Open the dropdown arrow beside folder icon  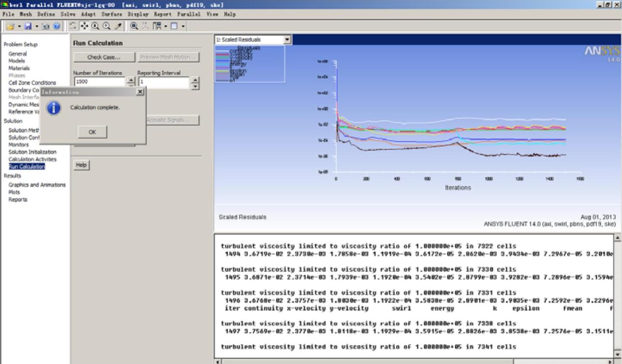tap(19, 26)
